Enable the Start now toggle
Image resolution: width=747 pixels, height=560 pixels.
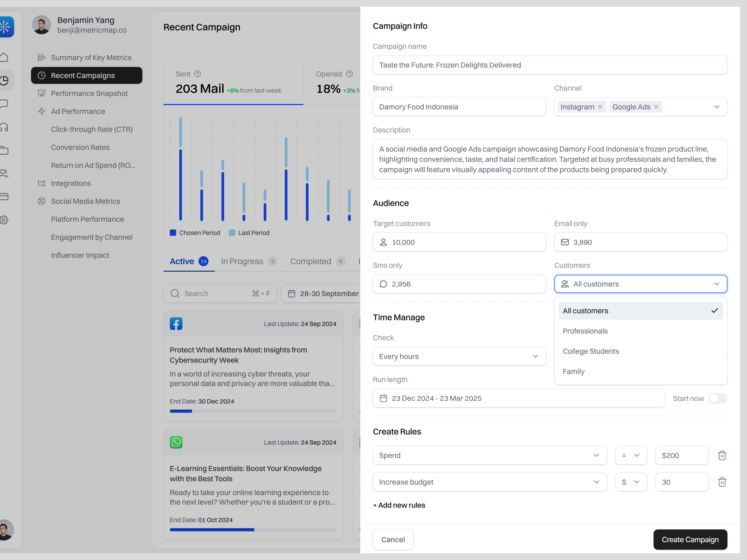pyautogui.click(x=718, y=398)
